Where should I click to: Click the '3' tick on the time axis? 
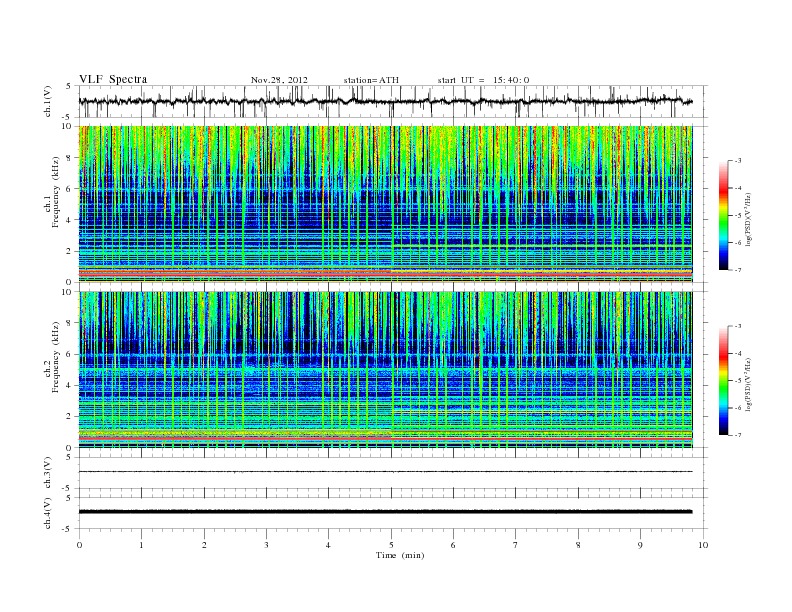point(267,545)
